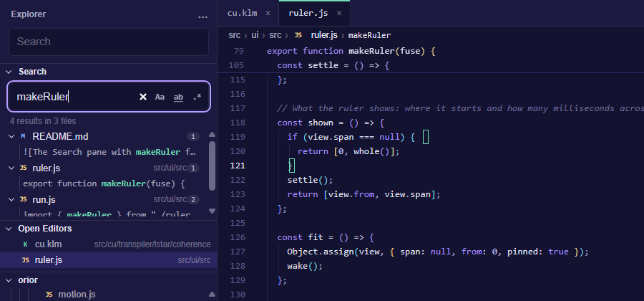Viewport: 644px width, 301px height.
Task: Open README.md file result
Action: tap(60, 136)
